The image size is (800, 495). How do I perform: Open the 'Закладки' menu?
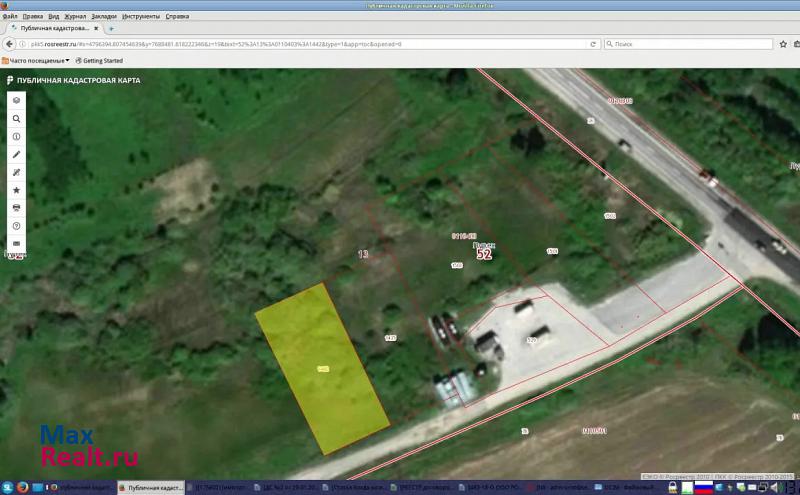(x=103, y=17)
